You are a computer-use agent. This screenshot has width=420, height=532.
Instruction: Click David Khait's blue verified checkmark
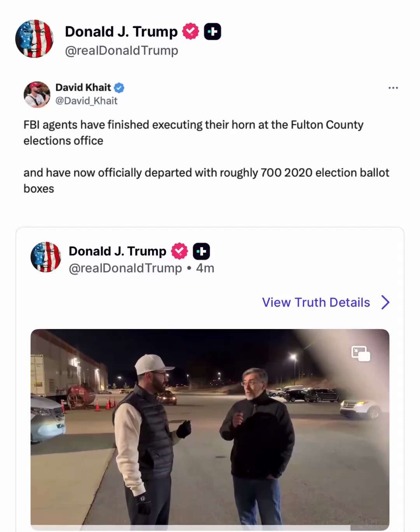click(119, 88)
